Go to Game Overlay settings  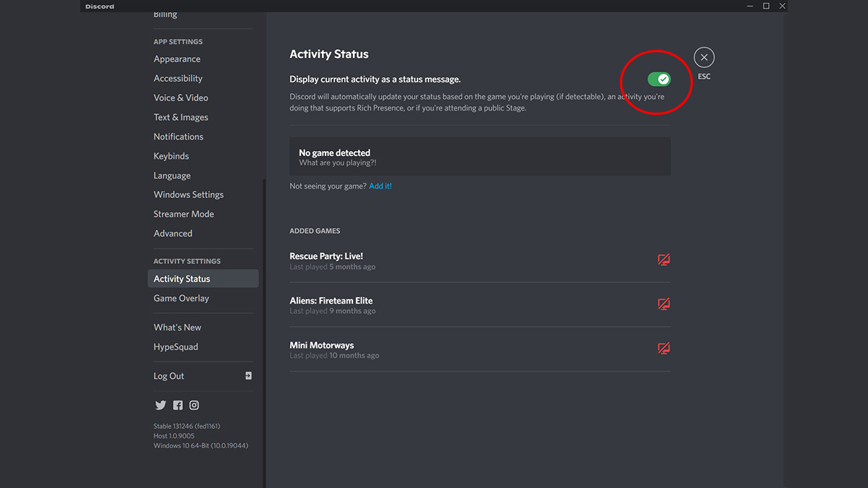pos(182,299)
